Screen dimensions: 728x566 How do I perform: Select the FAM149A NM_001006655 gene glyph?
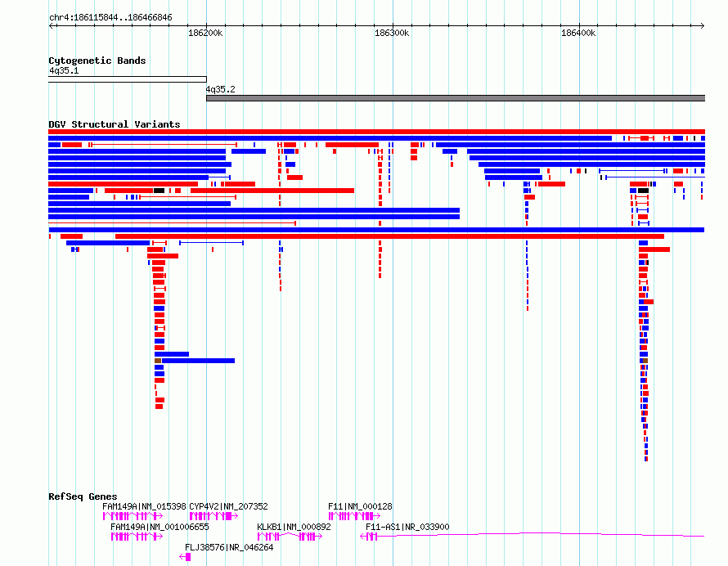coord(137,537)
